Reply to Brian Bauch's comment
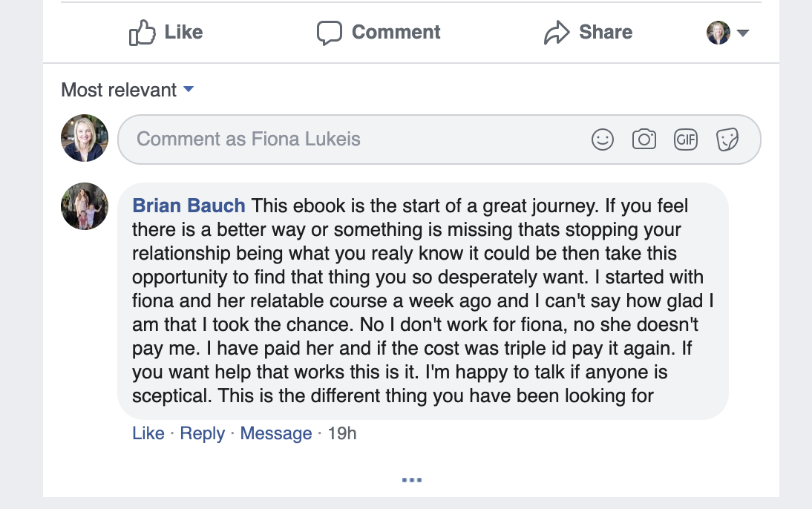Image resolution: width=812 pixels, height=509 pixels. pos(202,433)
